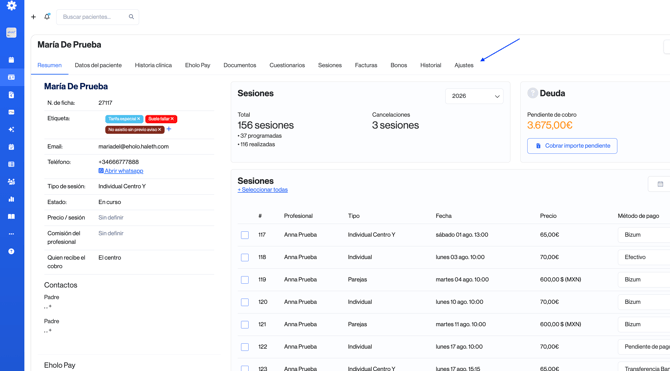Go to the Sesiones tab
Viewport: 670px width, 371px height.
[330, 65]
